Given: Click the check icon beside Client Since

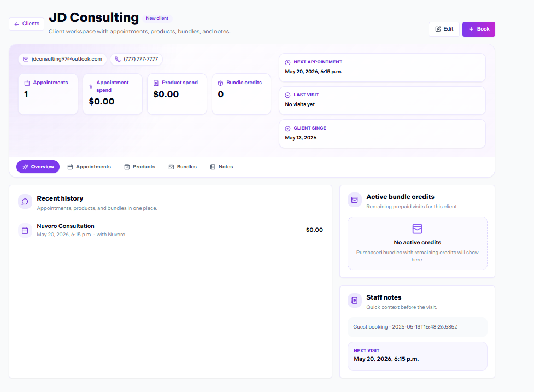Looking at the screenshot, I should click(287, 128).
